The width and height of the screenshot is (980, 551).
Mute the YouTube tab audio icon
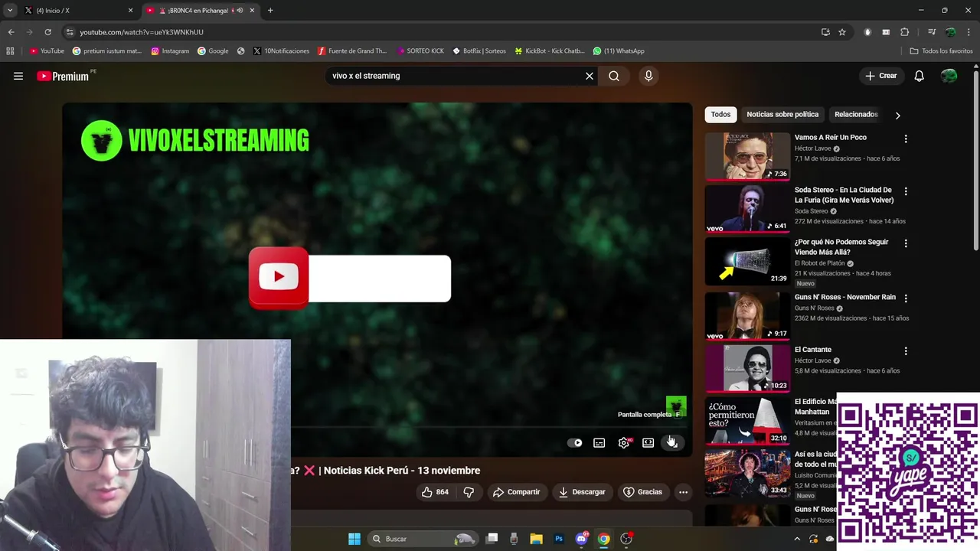click(240, 11)
